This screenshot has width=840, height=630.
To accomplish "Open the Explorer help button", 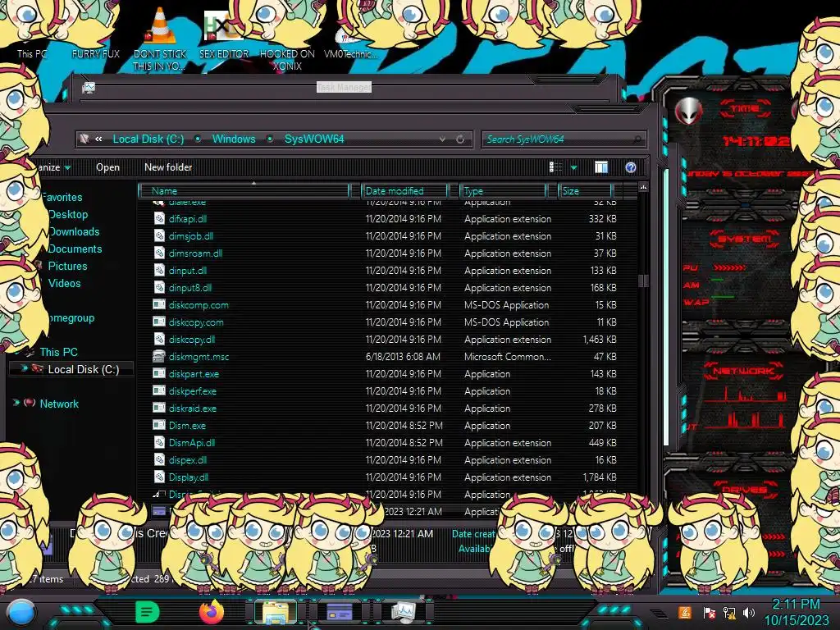I will 631,167.
